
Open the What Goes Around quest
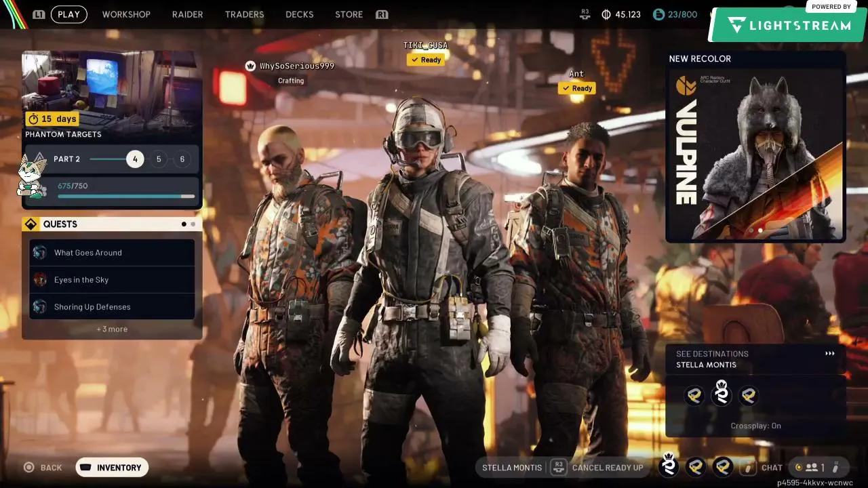pyautogui.click(x=112, y=253)
